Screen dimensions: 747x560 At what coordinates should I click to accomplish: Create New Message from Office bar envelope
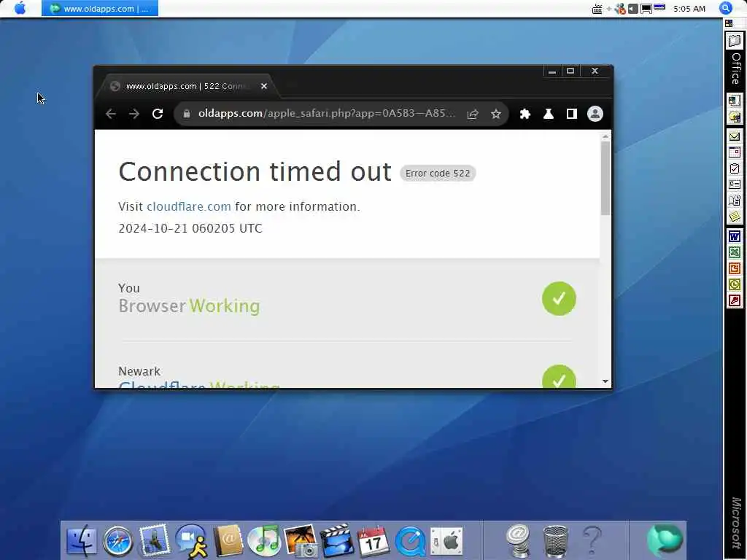(x=734, y=136)
